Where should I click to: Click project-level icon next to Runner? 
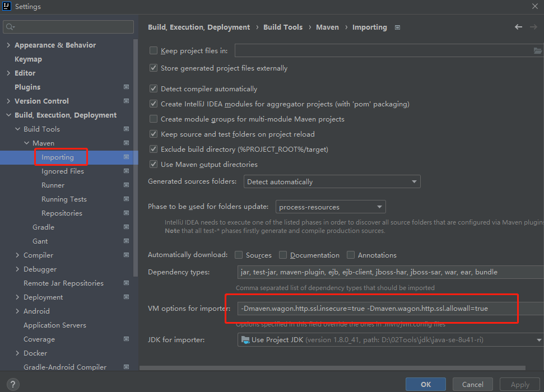click(x=126, y=185)
